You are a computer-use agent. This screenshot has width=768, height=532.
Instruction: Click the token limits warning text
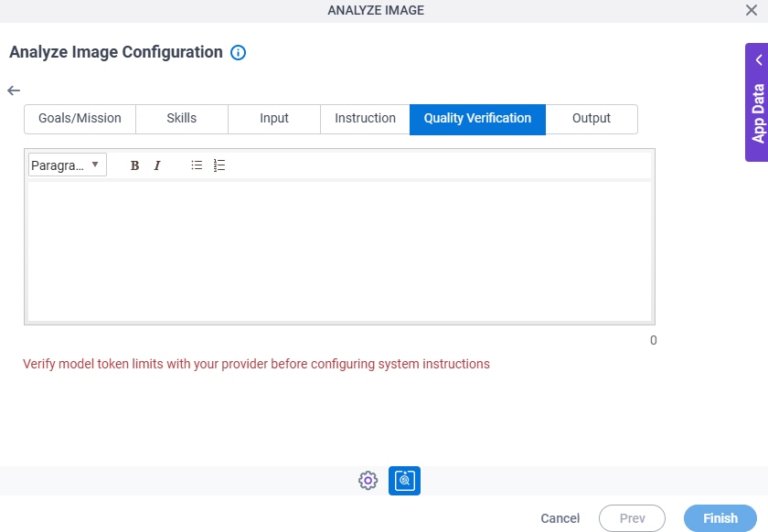coord(256,364)
